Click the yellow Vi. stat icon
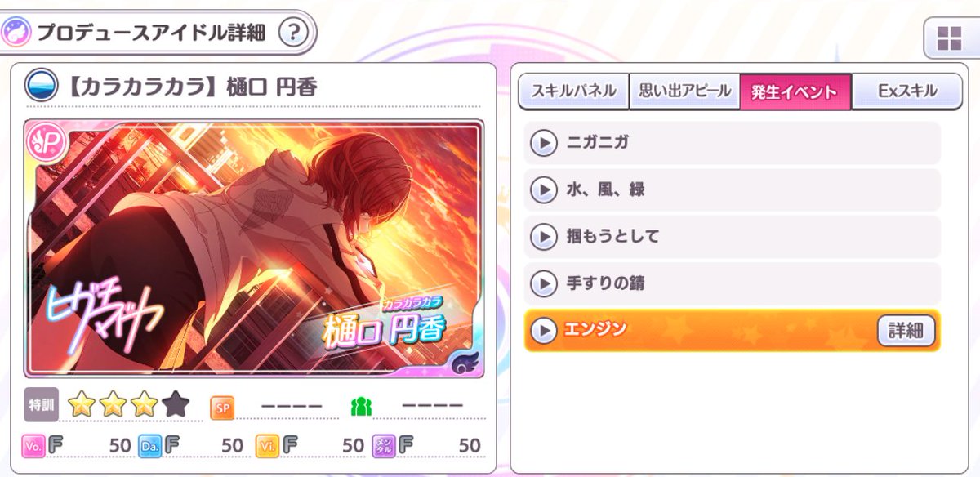980x477 pixels. 267,445
